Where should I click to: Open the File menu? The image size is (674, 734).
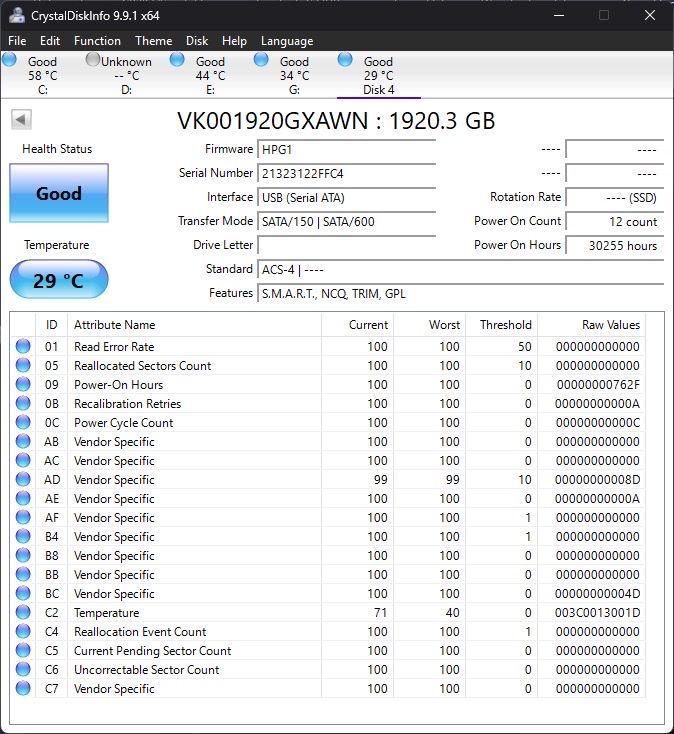pos(17,41)
